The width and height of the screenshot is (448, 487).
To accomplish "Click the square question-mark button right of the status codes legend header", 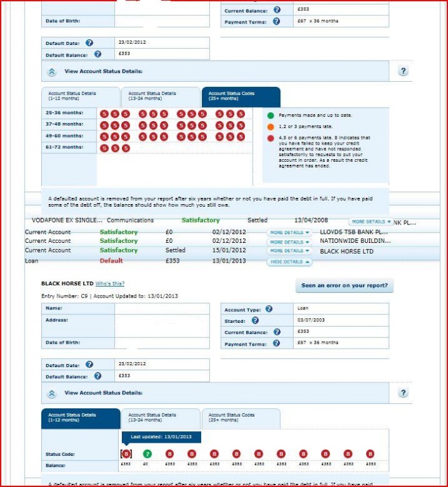I will [x=403, y=71].
